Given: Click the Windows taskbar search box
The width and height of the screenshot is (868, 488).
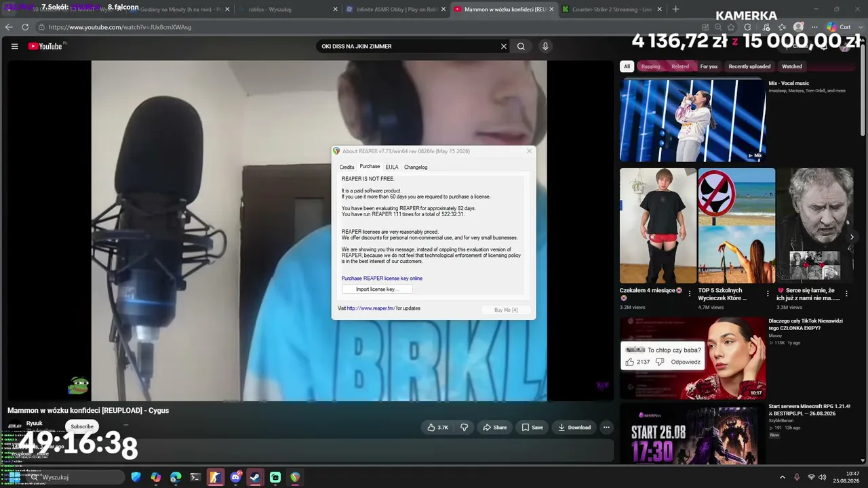Looking at the screenshot, I should click(76, 477).
